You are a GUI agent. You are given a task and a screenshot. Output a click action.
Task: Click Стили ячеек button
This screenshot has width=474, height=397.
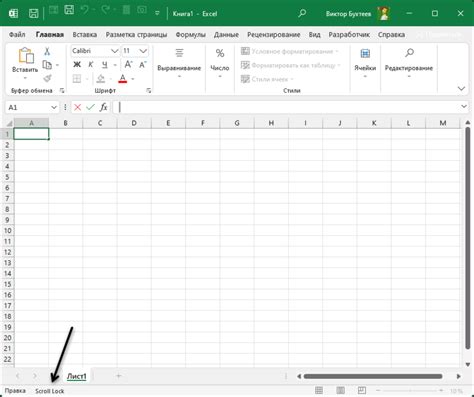[x=267, y=79]
